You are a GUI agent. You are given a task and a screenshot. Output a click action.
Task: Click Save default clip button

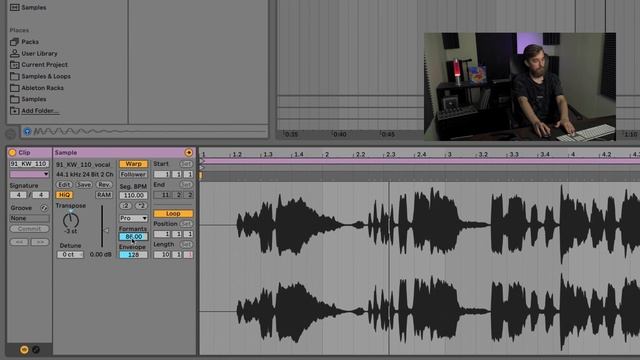pyautogui.click(x=84, y=184)
